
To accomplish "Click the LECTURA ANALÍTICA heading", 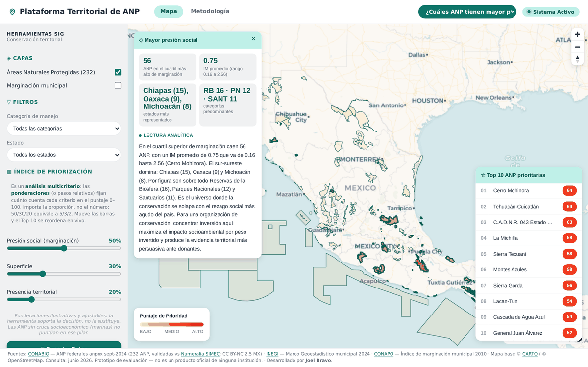I will 168,135.
